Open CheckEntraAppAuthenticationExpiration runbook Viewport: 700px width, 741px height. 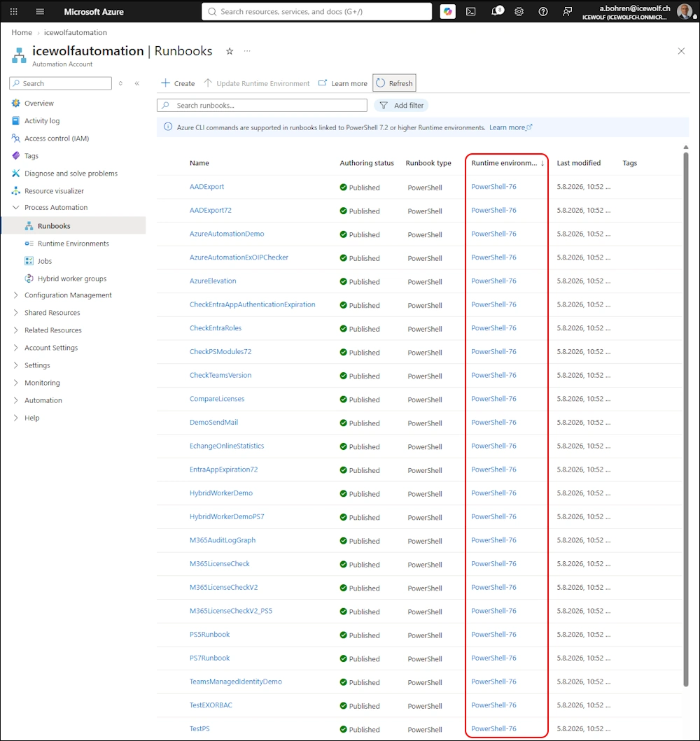[x=253, y=304]
